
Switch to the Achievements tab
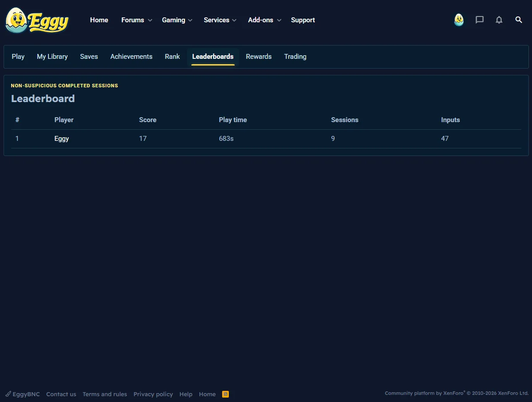[131, 57]
